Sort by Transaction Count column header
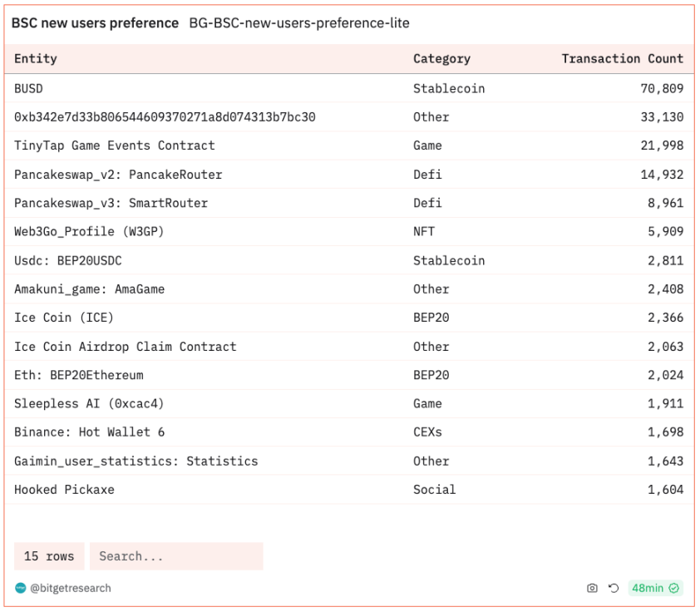The width and height of the screenshot is (700, 612). 622,59
